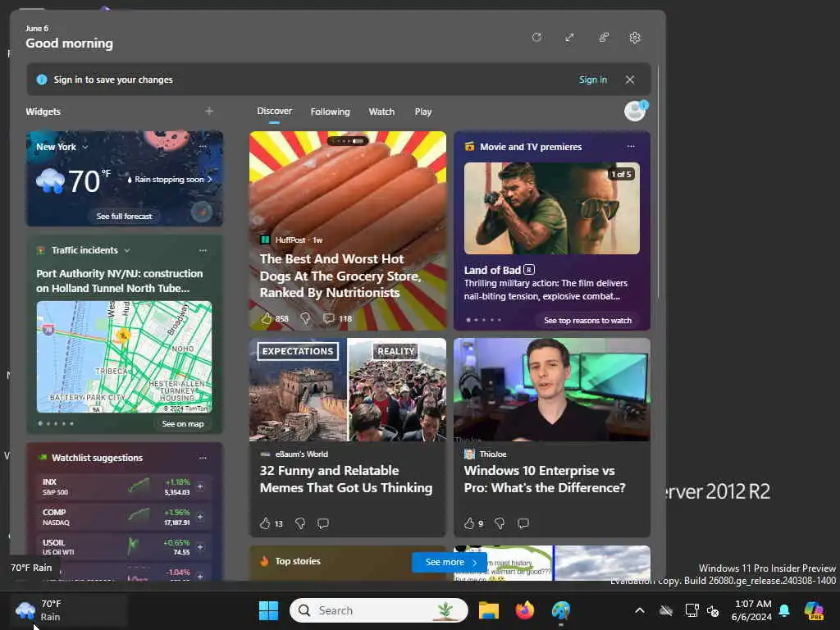
Task: Open the widgets share/connect icon
Action: pos(603,38)
